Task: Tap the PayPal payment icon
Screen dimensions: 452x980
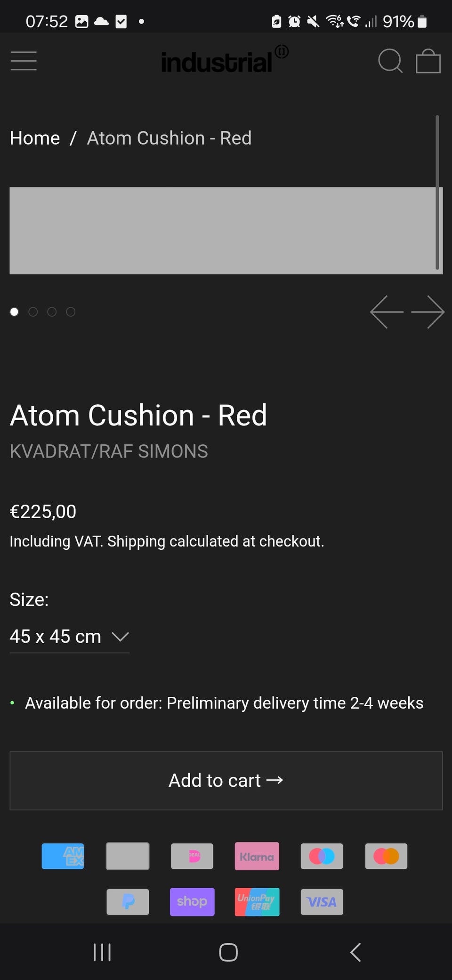Action: [x=128, y=902]
